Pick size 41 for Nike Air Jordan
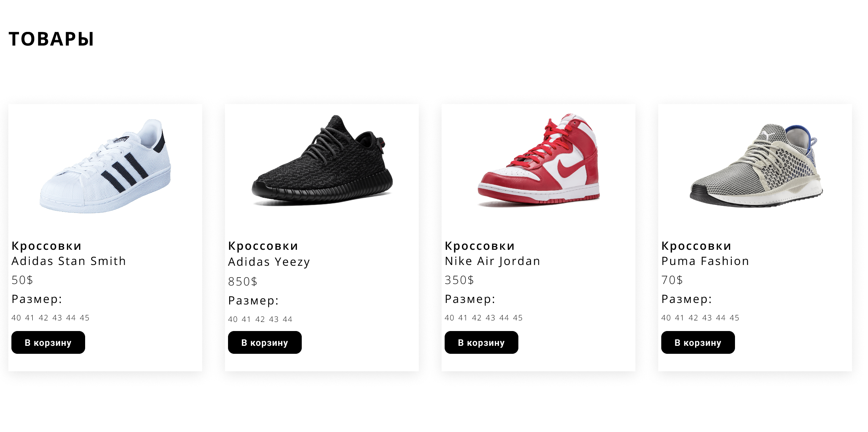Viewport: 868px width, 432px height. coord(463,318)
